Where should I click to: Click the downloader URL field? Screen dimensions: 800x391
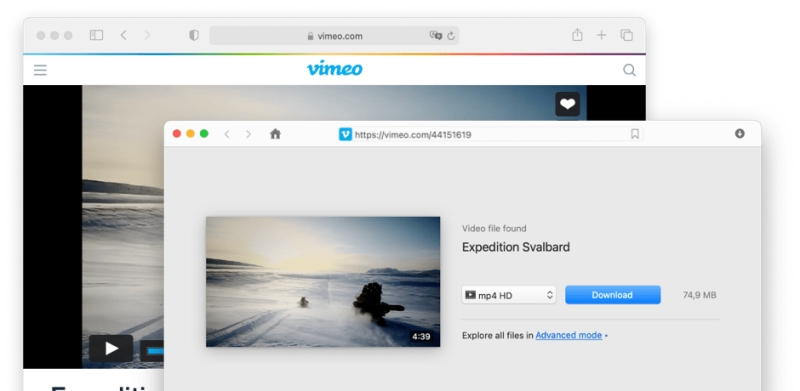(490, 134)
